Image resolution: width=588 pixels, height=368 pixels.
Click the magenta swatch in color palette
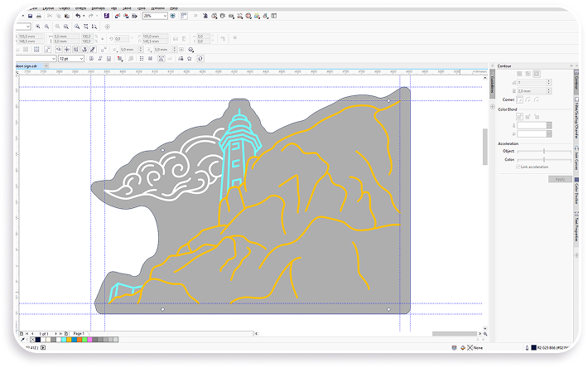(x=90, y=340)
